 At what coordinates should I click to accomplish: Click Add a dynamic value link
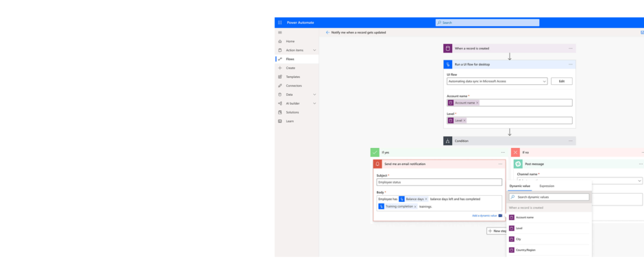pos(484,215)
